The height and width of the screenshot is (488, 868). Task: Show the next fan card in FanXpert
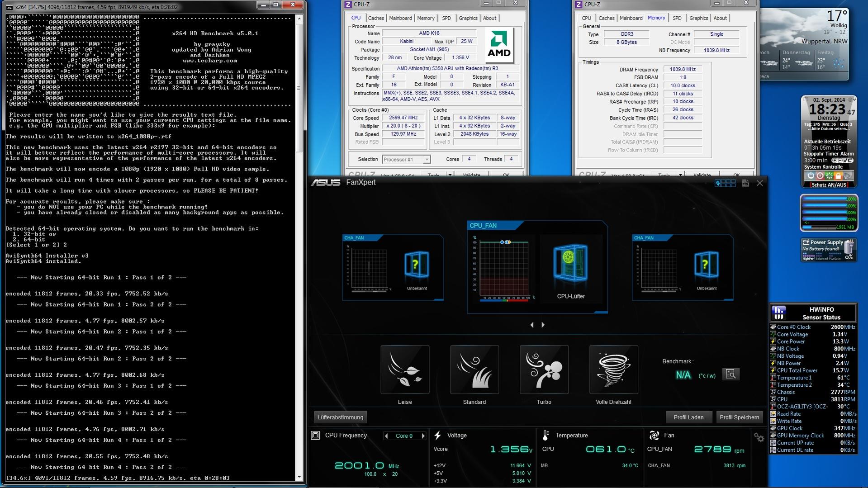click(543, 325)
